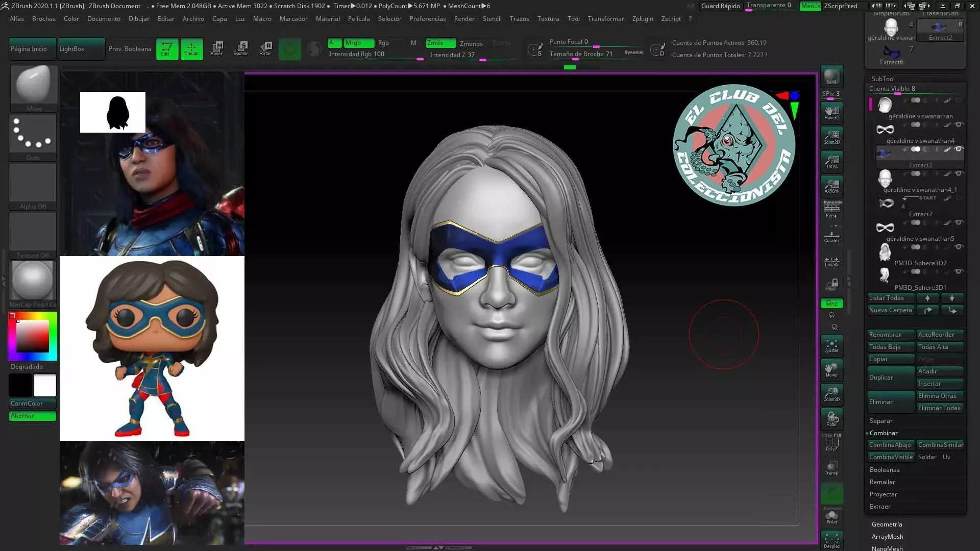
Task: Activate the Mover (Move) transform tool
Action: (216, 48)
